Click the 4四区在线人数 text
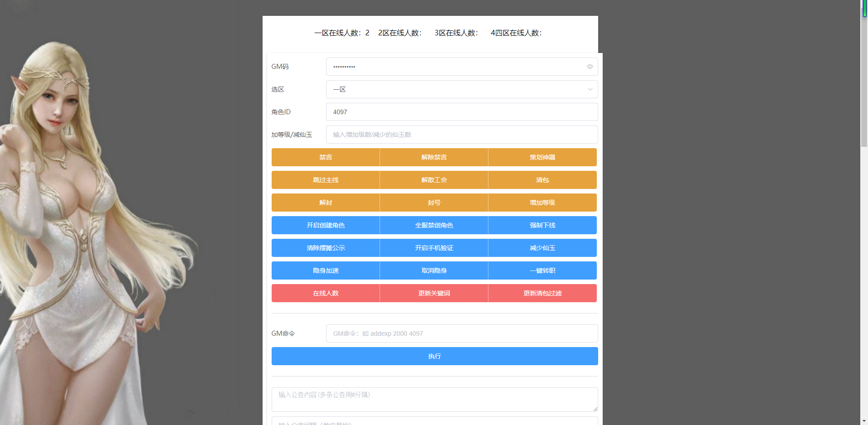This screenshot has height=425, width=868. pos(516,33)
